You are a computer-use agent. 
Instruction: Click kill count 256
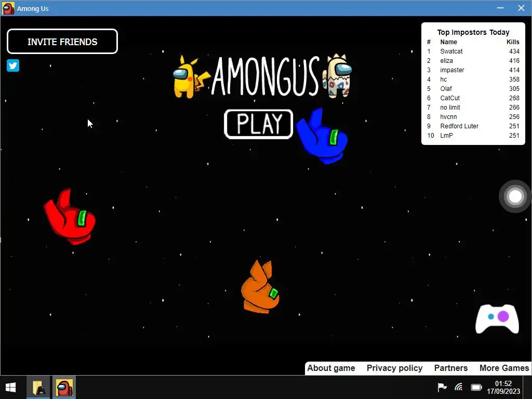514,117
